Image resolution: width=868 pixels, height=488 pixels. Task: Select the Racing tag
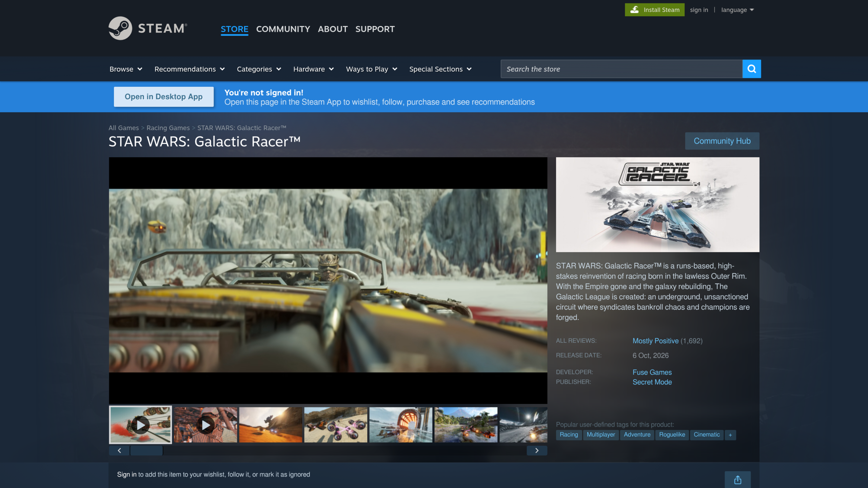pos(569,435)
